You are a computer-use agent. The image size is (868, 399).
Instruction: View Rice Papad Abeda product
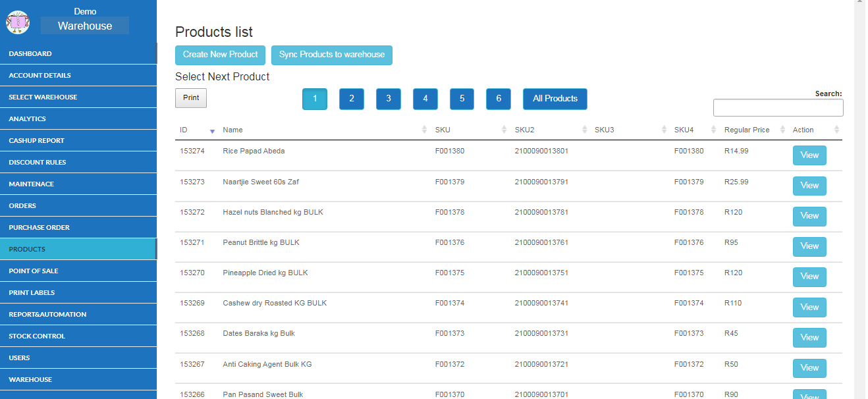tap(809, 155)
